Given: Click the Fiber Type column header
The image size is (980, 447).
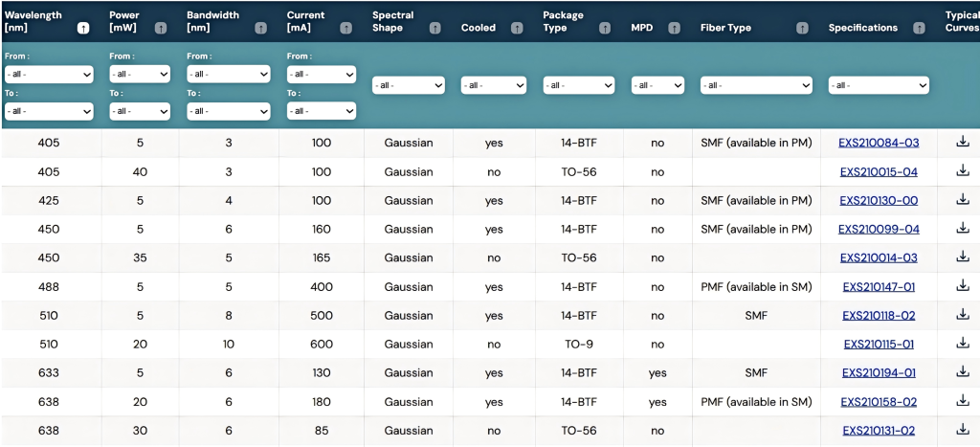Looking at the screenshot, I should 725,28.
